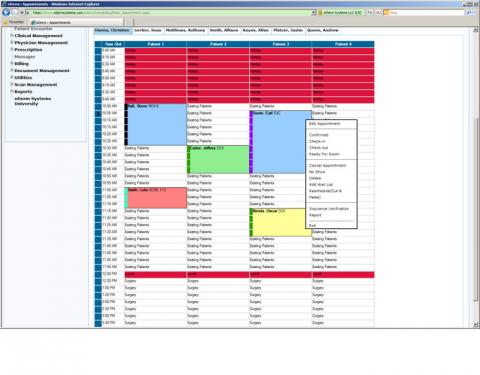Expand the Clinical Management tree node
The image size is (480, 375).
(12, 35)
